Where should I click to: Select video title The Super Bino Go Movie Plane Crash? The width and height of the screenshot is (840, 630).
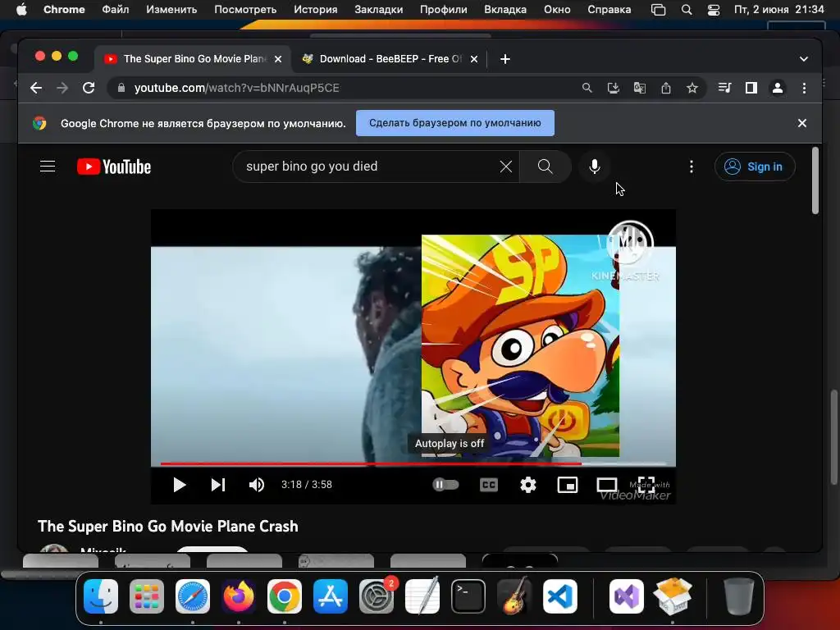point(167,526)
